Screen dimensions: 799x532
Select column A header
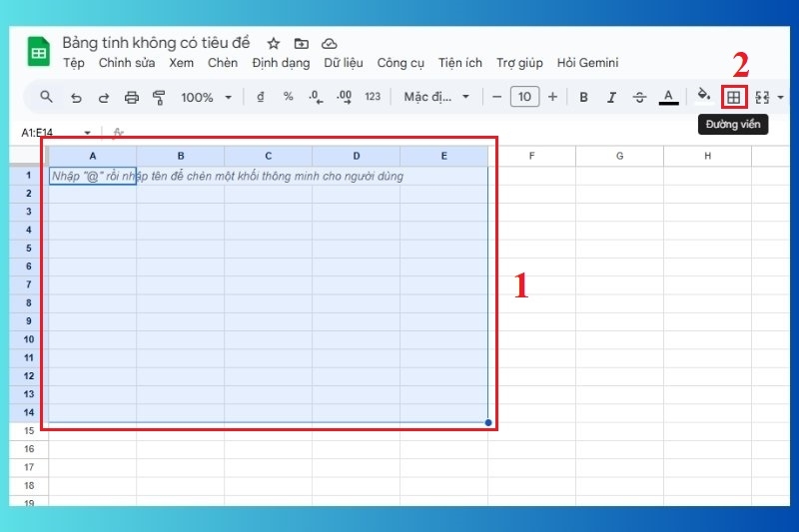coord(92,156)
